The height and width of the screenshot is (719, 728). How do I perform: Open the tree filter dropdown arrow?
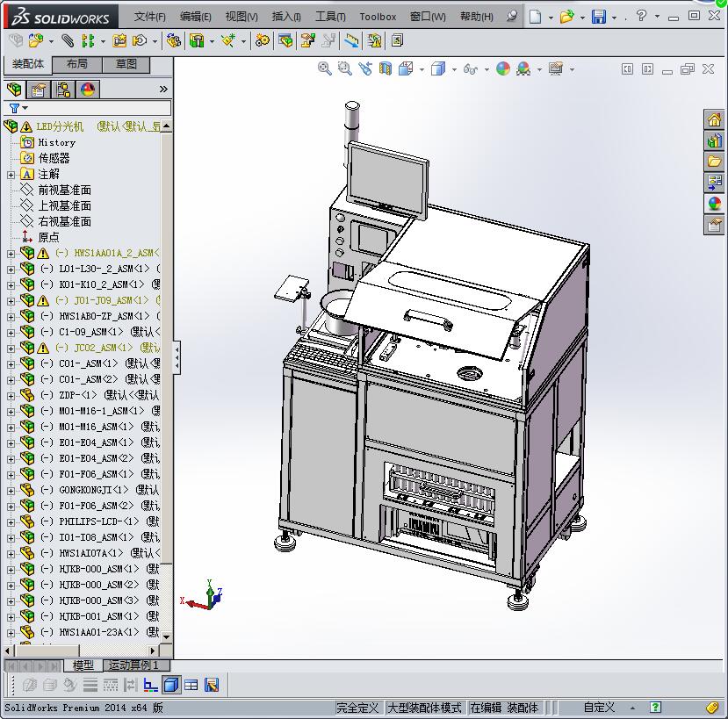25,108
